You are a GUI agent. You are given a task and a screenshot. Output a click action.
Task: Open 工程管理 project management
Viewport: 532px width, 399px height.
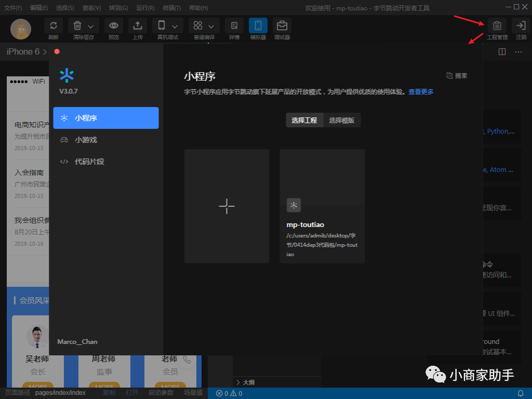click(x=497, y=26)
